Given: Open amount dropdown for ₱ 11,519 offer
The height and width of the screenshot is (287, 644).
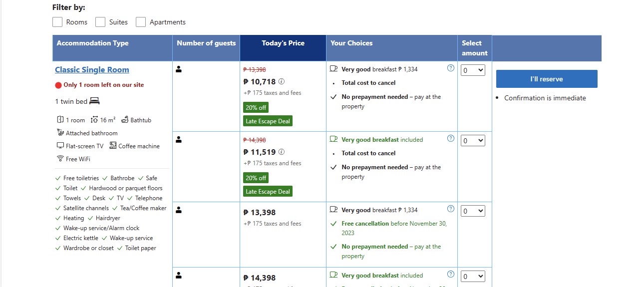Looking at the screenshot, I should [x=473, y=141].
